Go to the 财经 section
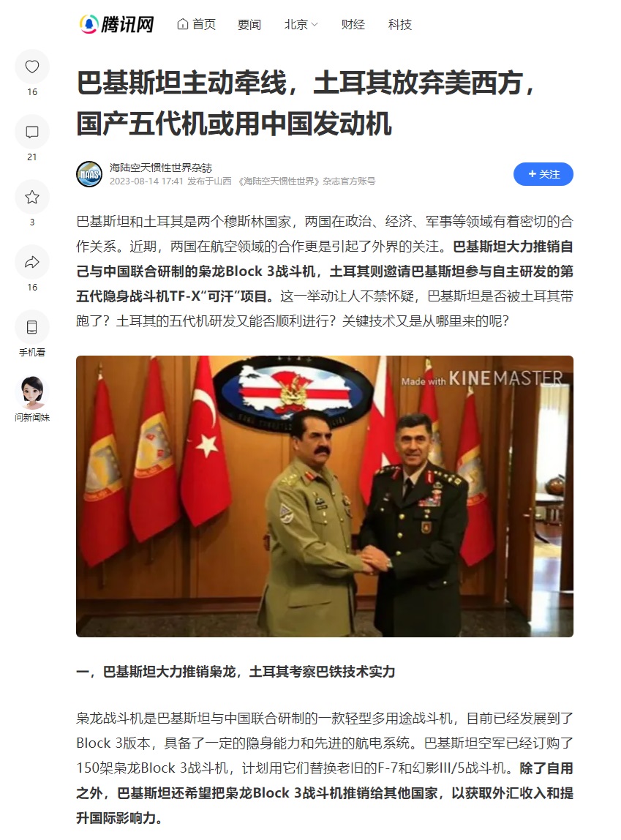The height and width of the screenshot is (840, 621). [x=353, y=25]
